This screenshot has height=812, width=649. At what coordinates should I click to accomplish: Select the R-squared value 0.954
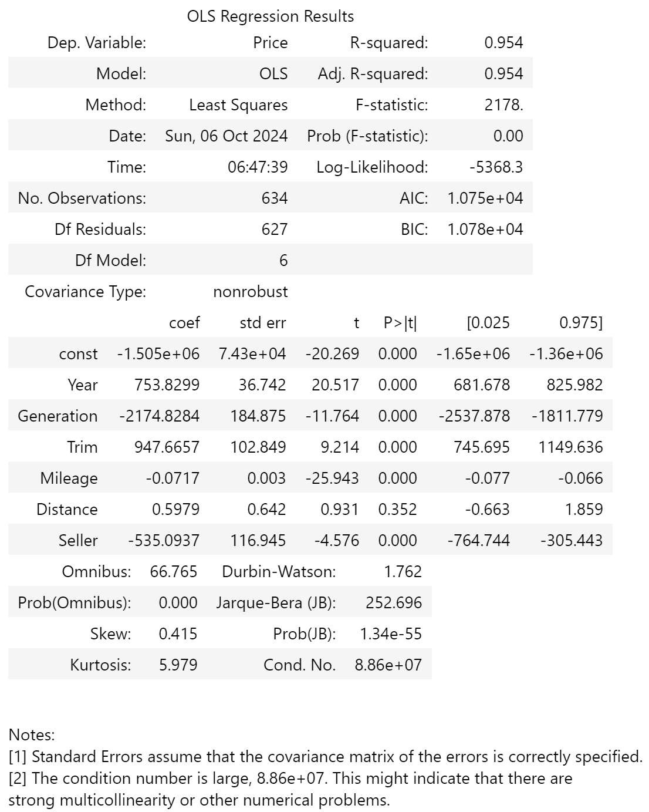503,43
